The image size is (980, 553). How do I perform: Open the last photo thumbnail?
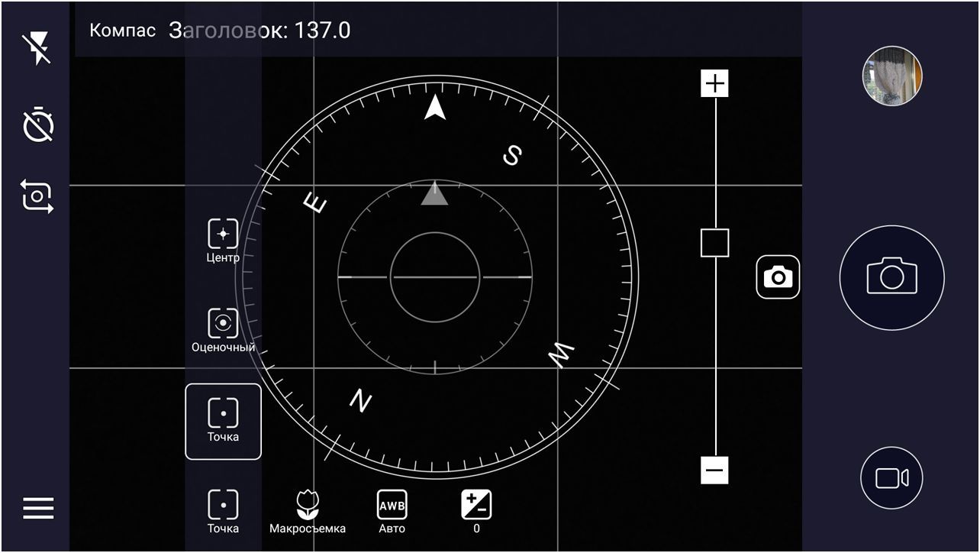click(891, 76)
